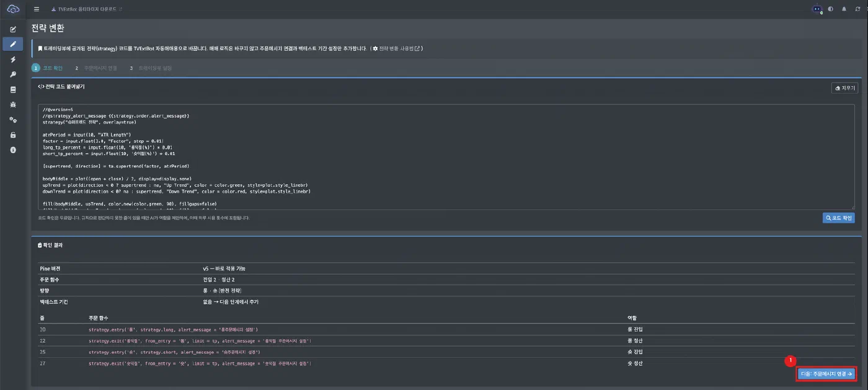The image size is (868, 390).
Task: Open the book sidebar icon
Action: (13, 89)
